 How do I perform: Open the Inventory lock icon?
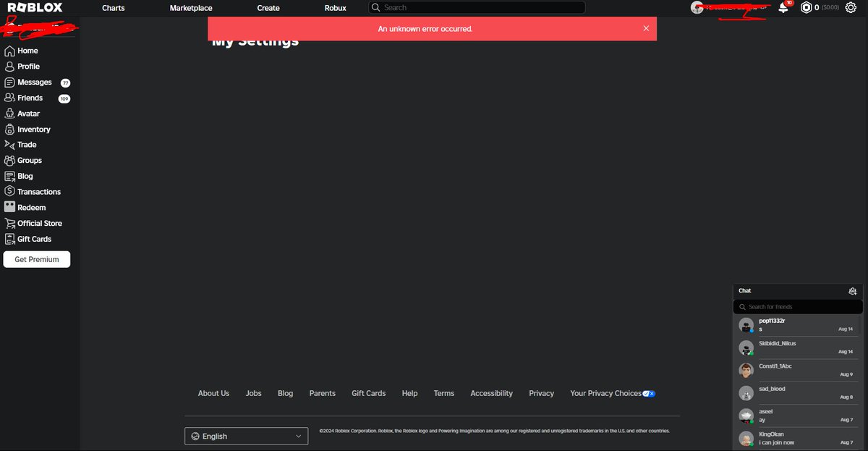click(x=9, y=130)
